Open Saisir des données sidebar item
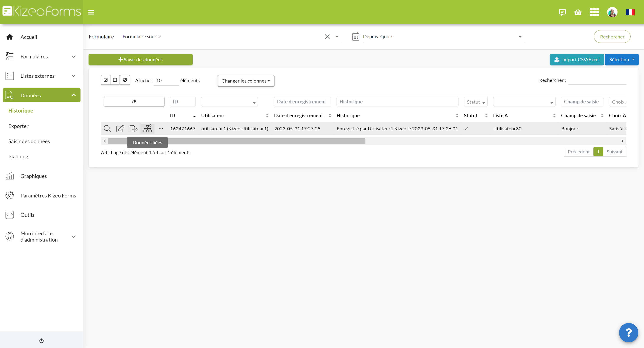644x348 pixels. click(29, 141)
